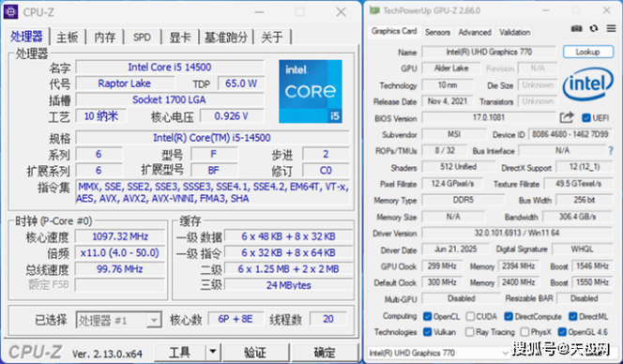Viewport: 623px width, 364px height.
Task: Click the Intel logo in GPU-Z
Action: click(x=588, y=83)
